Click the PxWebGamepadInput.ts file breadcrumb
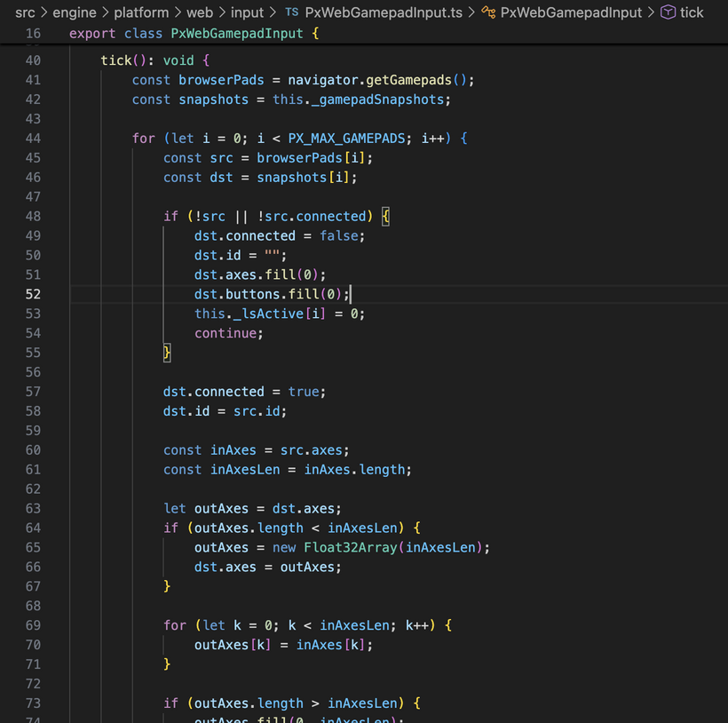728x723 pixels. pos(384,12)
